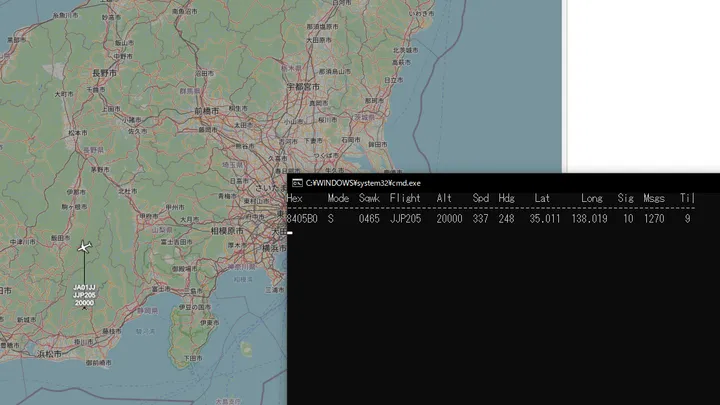Click the 富士市 city label on the map
This screenshot has height=405, width=720.
tap(161, 289)
